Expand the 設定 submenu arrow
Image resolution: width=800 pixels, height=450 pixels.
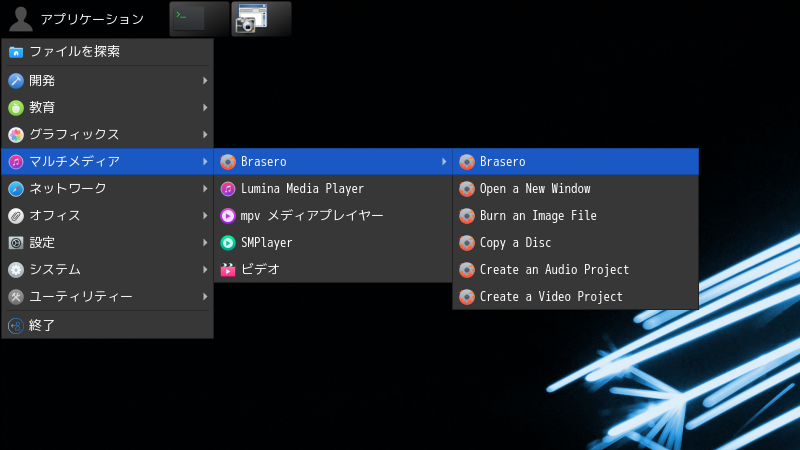(205, 243)
